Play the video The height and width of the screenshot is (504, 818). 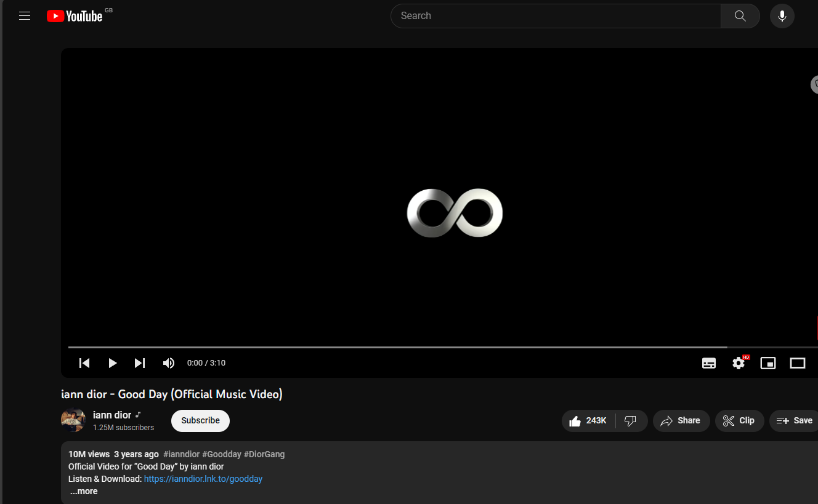[x=112, y=363]
